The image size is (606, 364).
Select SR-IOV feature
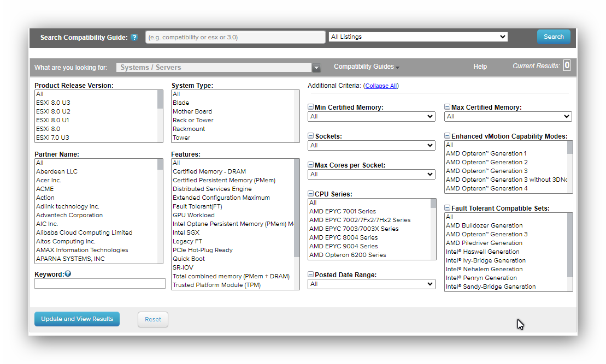(x=183, y=267)
